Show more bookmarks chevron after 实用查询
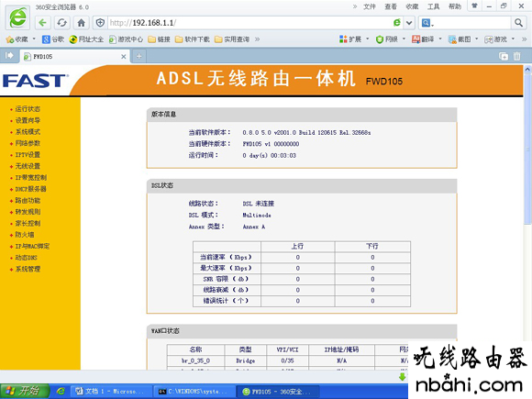This screenshot has width=532, height=399. click(x=258, y=39)
